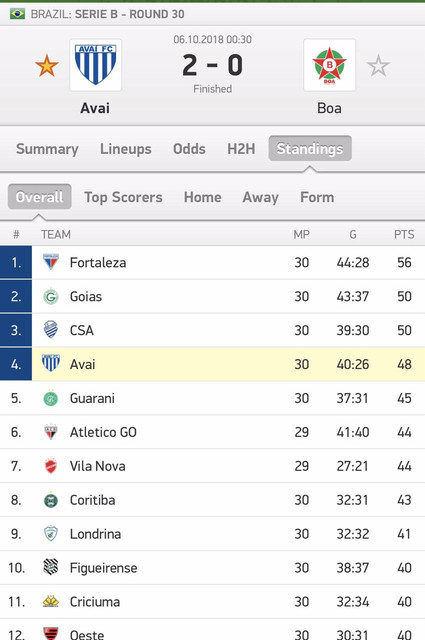Open the H2H tab

(241, 149)
